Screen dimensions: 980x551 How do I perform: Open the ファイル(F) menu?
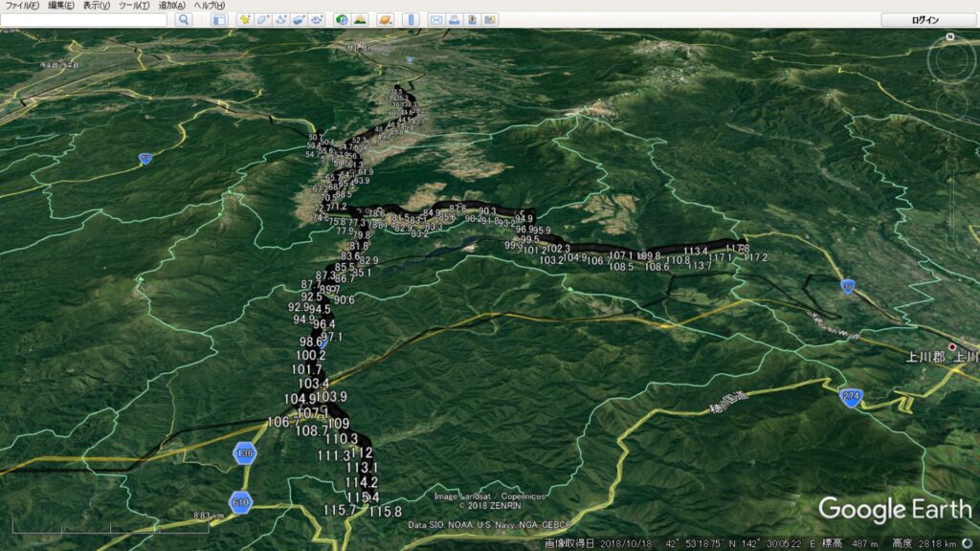click(x=22, y=6)
